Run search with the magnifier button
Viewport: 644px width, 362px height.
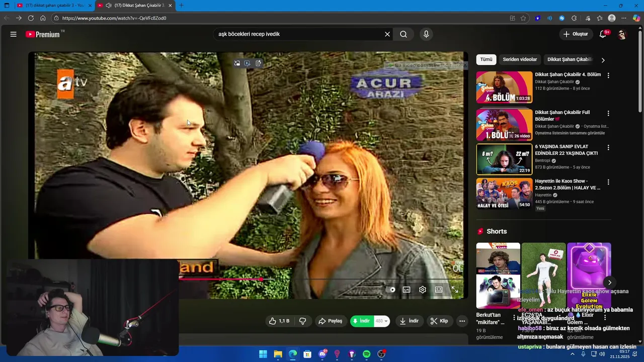404,34
